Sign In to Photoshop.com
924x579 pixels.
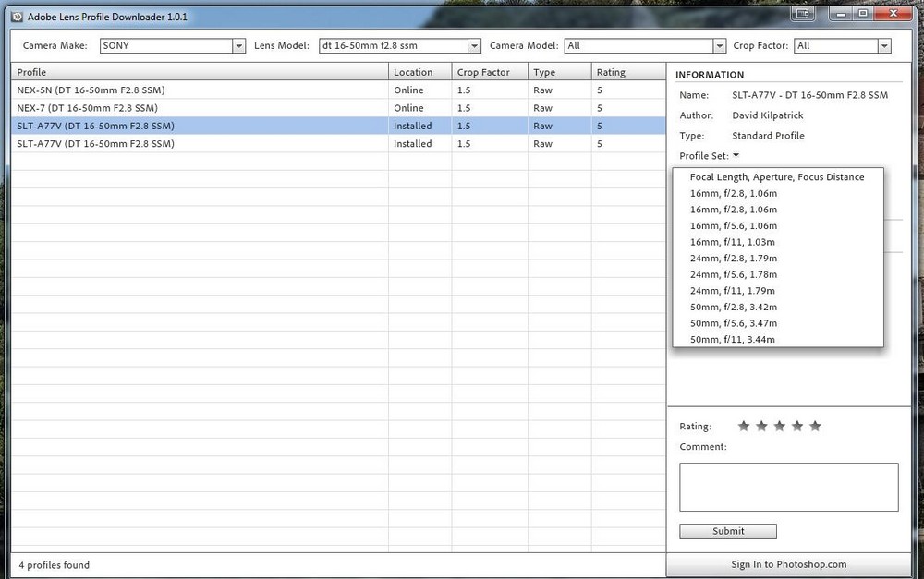tap(788, 564)
